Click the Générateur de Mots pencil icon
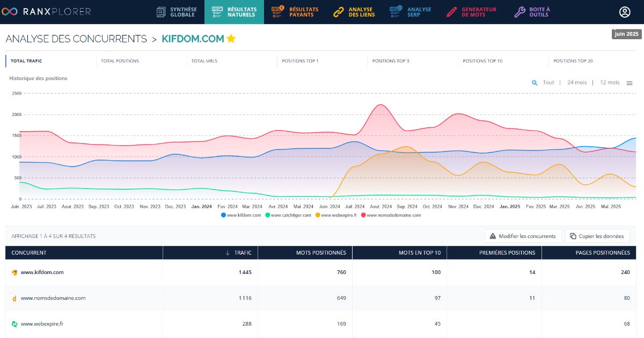The image size is (644, 338). click(452, 12)
